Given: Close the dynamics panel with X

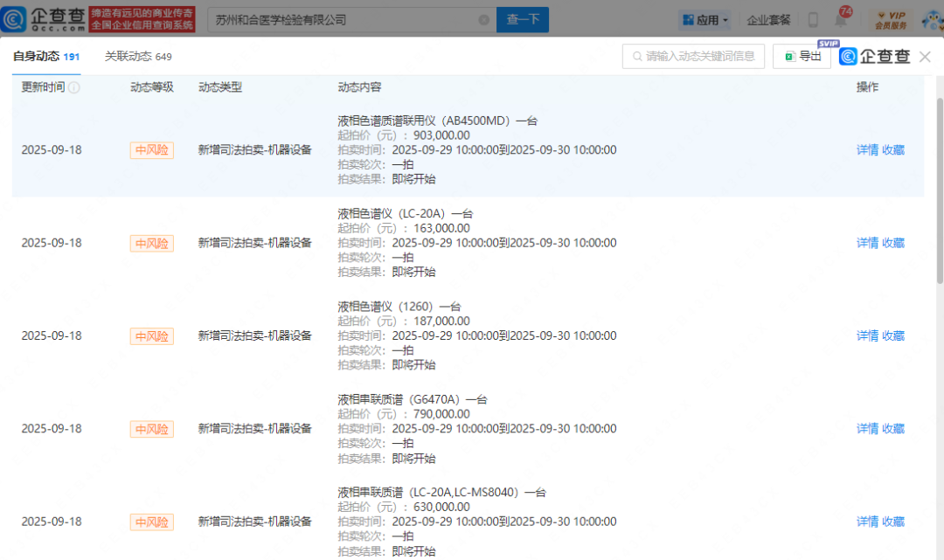Looking at the screenshot, I should pyautogui.click(x=925, y=57).
